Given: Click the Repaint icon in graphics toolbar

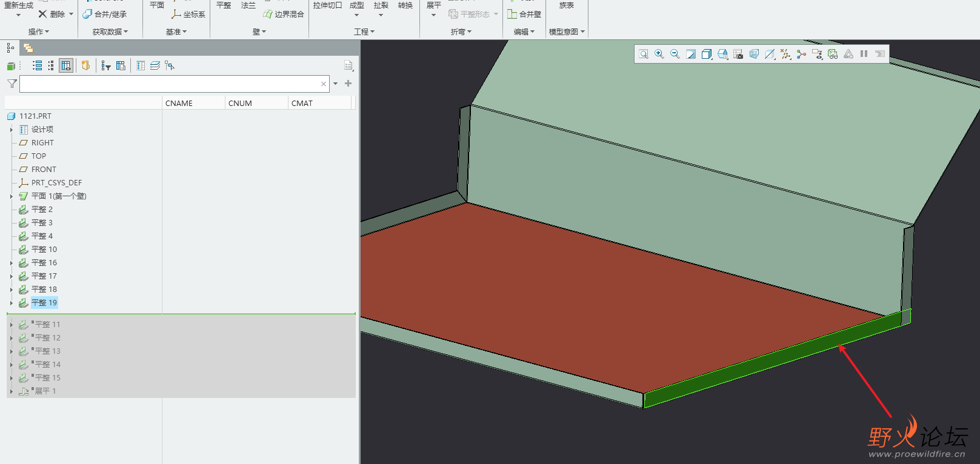Looking at the screenshot, I should (691, 54).
